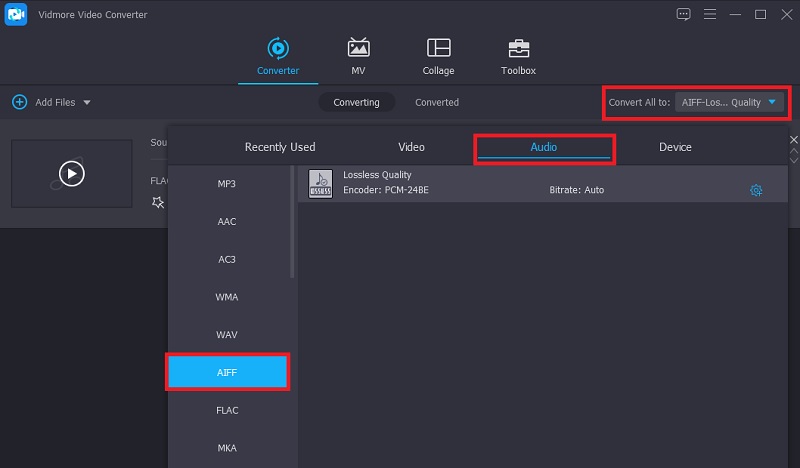The height and width of the screenshot is (468, 800).
Task: Click the plus Add Files icon
Action: pos(19,102)
